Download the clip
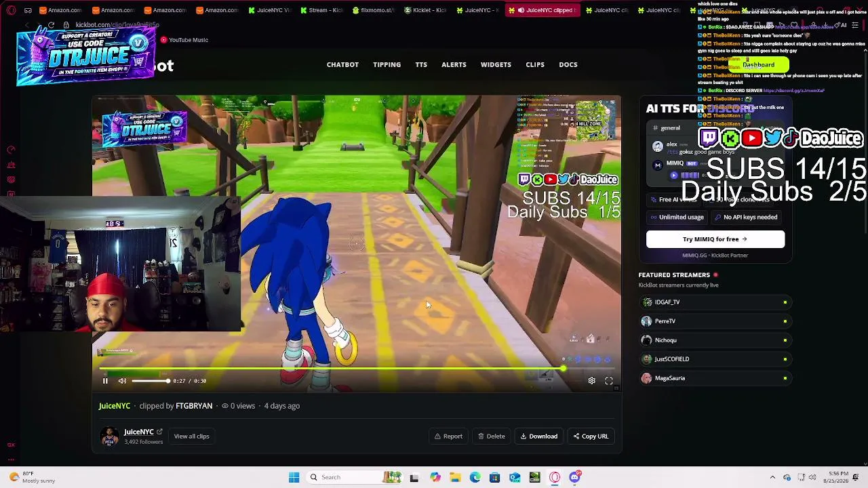Screen dimensions: 868x488 (x=539, y=436)
